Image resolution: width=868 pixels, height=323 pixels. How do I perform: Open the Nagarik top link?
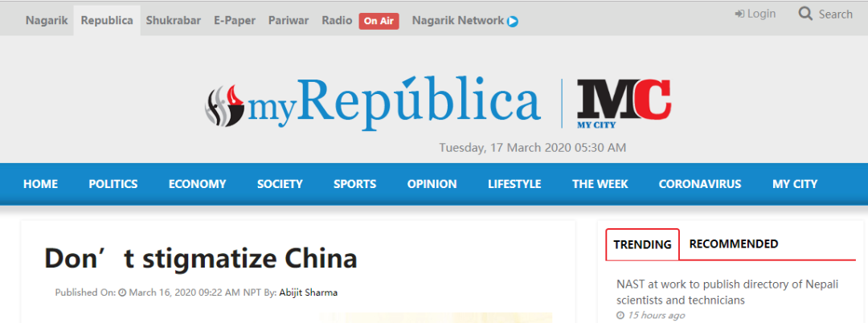coord(47,20)
